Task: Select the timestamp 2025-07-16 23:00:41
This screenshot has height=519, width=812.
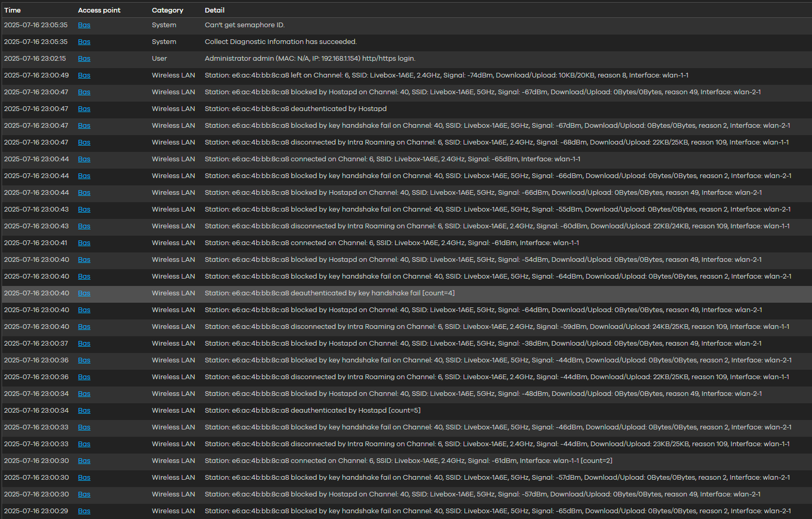Action: click(x=36, y=242)
